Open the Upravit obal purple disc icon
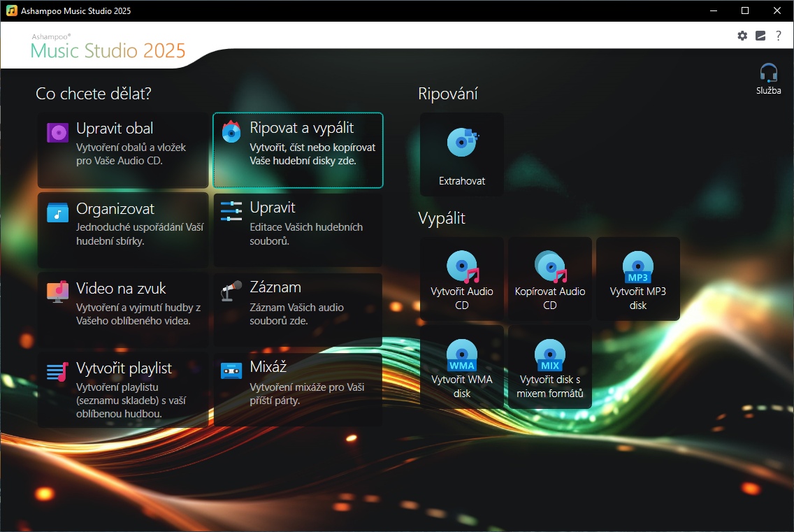Screen dimensions: 794x532 point(58,133)
